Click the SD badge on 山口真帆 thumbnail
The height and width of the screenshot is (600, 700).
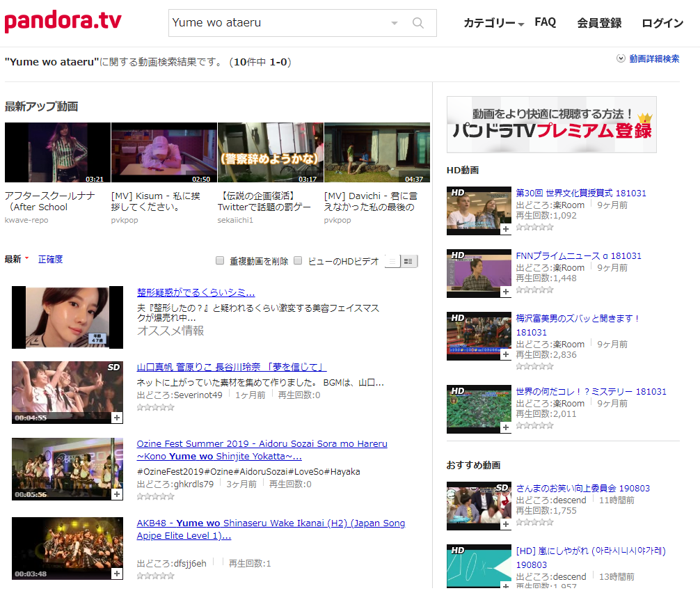click(114, 368)
